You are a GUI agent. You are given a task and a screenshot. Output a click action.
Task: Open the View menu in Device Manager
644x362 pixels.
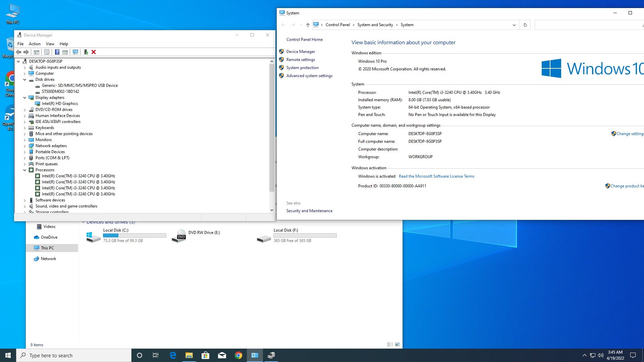[50, 44]
